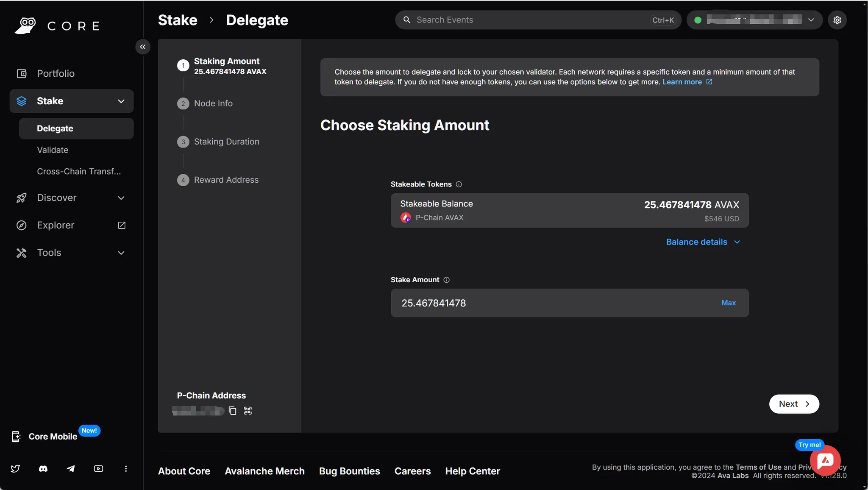This screenshot has width=868, height=490.
Task: Switch to the Validate section
Action: (53, 150)
